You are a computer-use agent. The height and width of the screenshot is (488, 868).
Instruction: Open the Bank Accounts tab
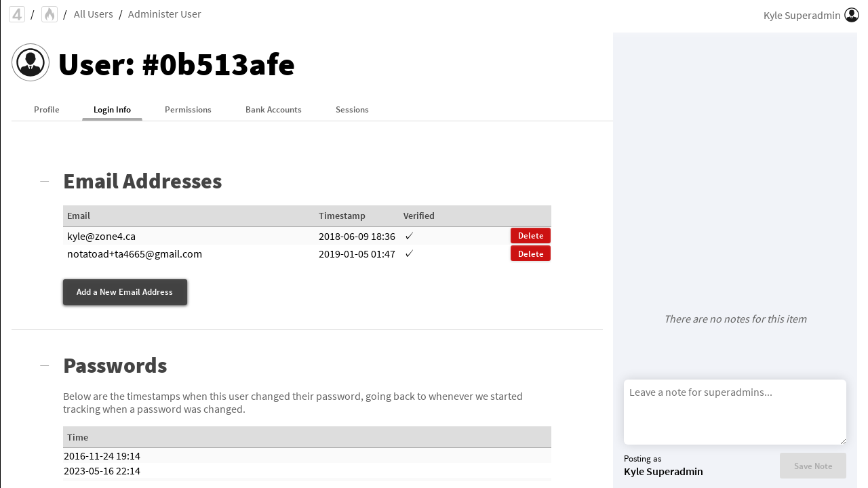[273, 110]
